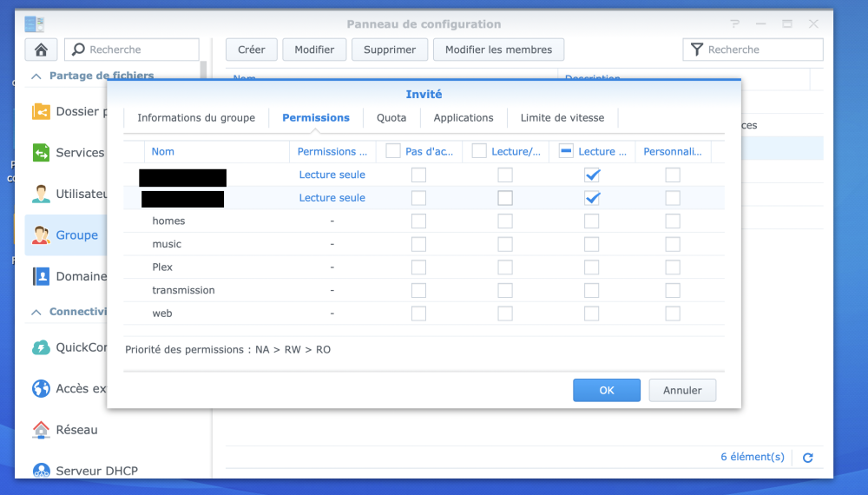This screenshot has height=495, width=868.
Task: Select the web folder row
Action: [424, 313]
